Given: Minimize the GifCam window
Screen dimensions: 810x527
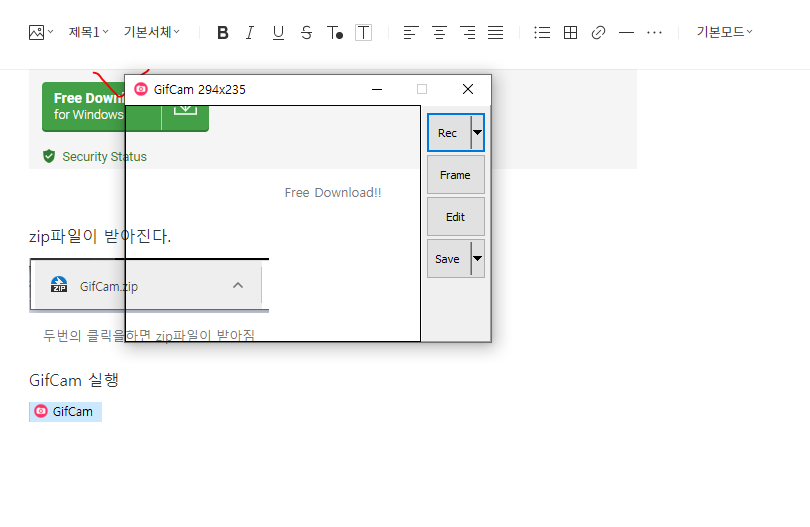Looking at the screenshot, I should coord(377,89).
